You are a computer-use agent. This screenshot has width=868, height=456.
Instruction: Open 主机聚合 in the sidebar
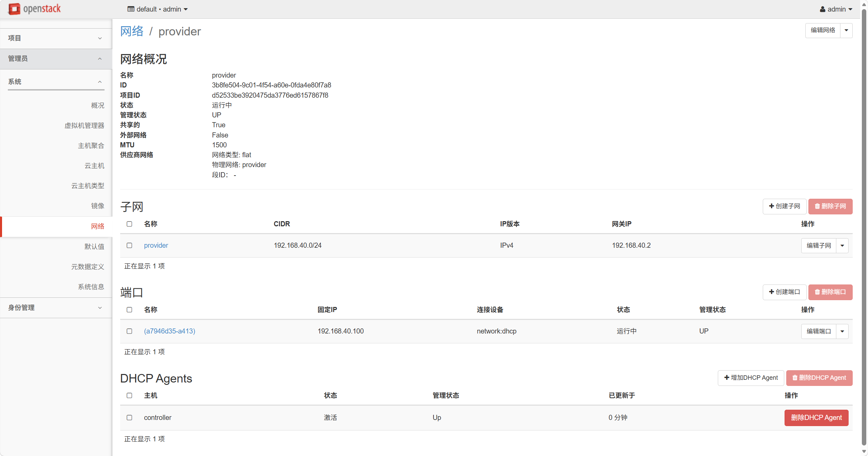[x=91, y=146]
